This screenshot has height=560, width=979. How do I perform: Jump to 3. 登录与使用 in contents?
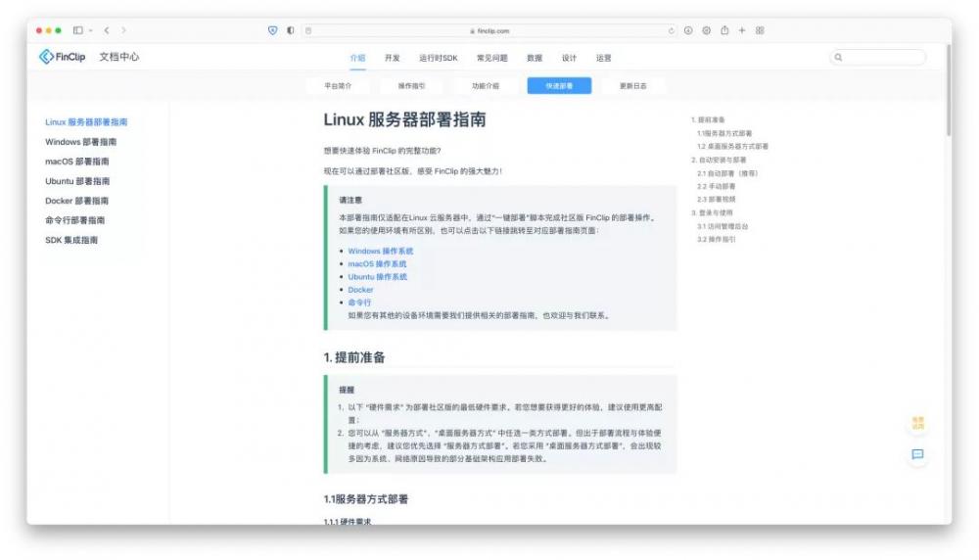pyautogui.click(x=712, y=212)
